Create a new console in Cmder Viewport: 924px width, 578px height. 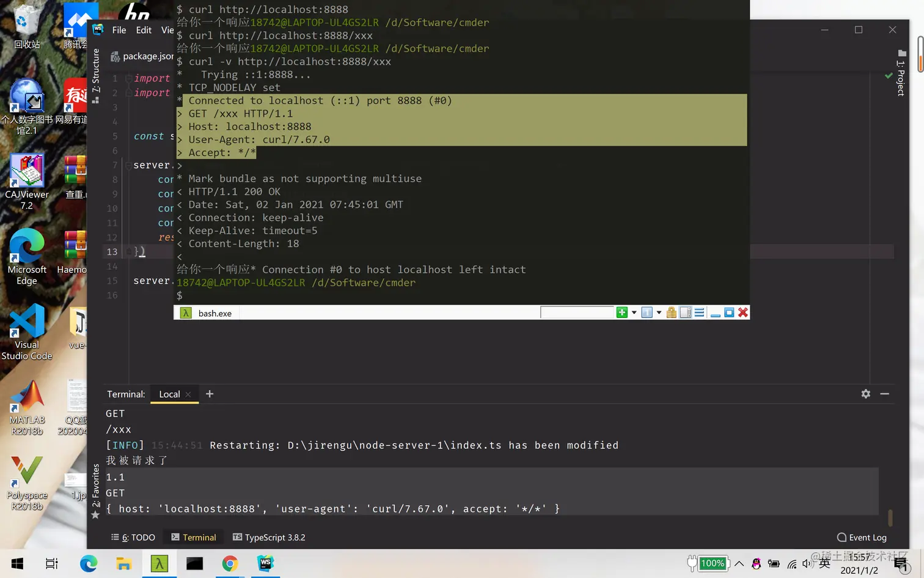621,313
